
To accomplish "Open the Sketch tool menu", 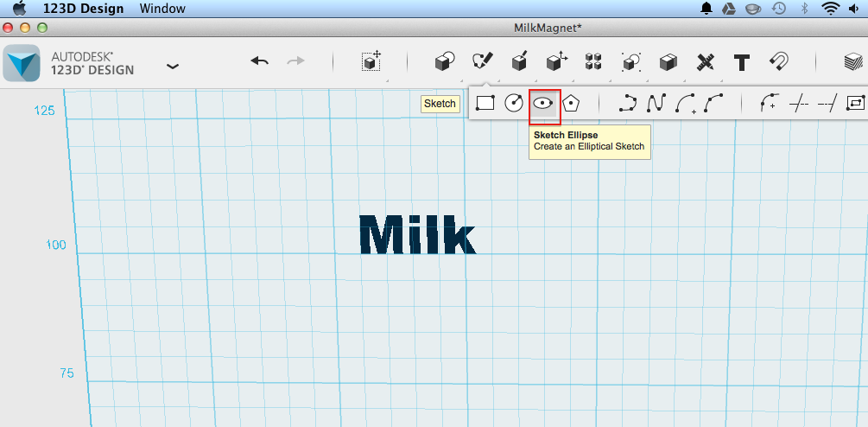I will (x=482, y=61).
